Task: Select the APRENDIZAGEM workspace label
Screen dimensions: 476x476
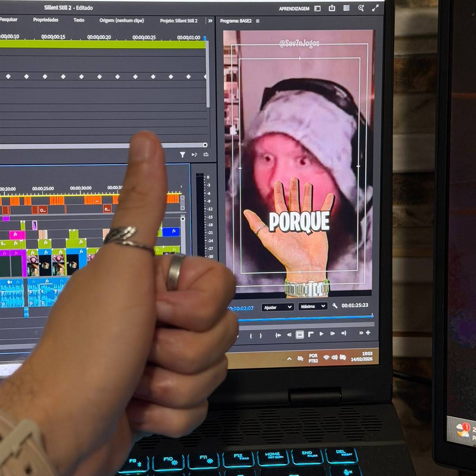Action: click(294, 9)
